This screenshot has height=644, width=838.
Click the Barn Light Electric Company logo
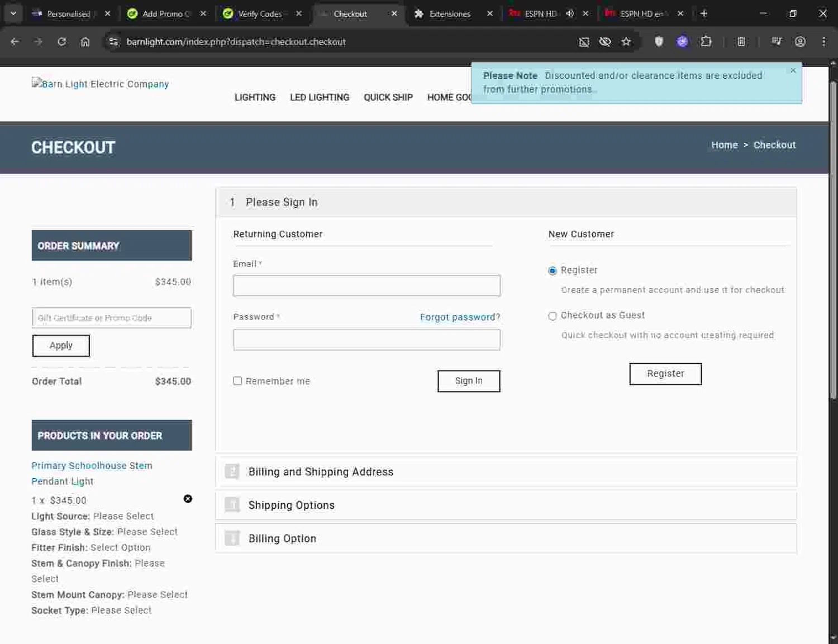point(100,84)
